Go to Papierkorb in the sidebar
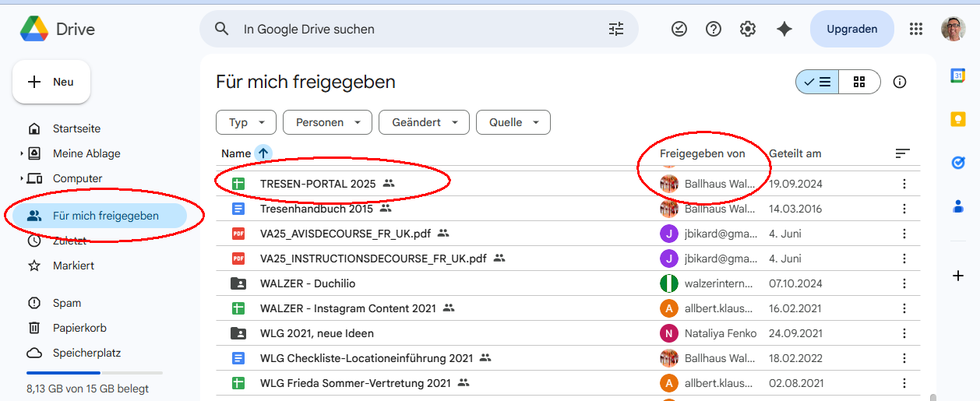Image resolution: width=980 pixels, height=401 pixels. coord(79,328)
